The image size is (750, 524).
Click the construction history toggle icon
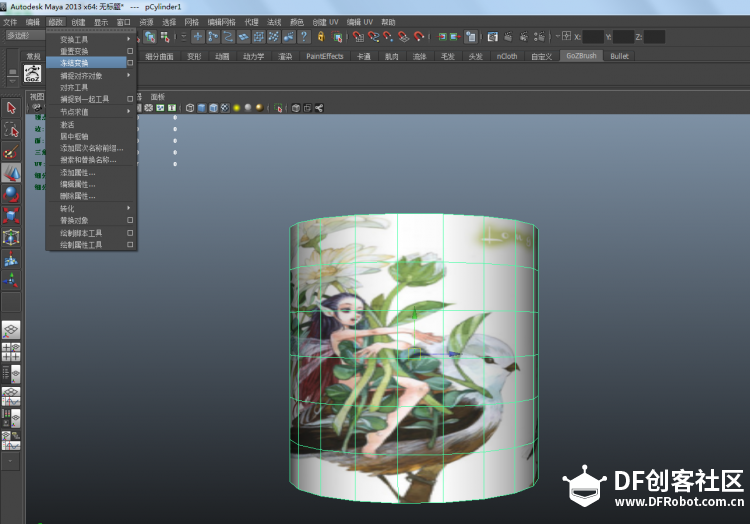471,36
